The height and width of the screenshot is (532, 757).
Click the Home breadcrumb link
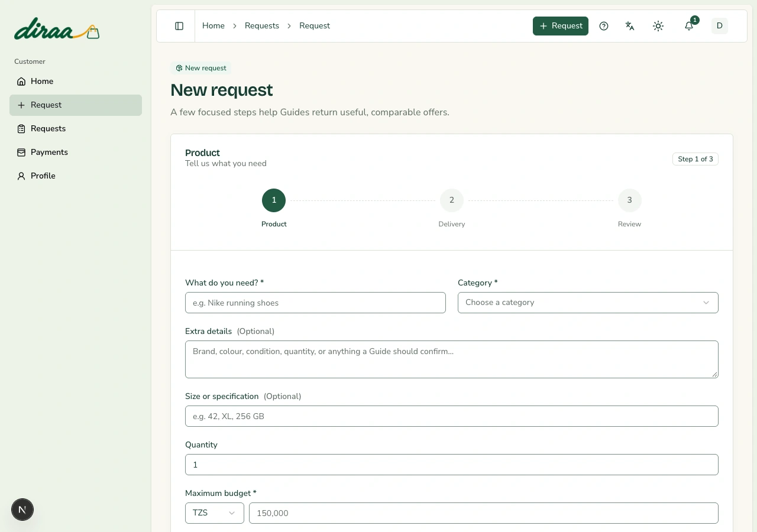coord(213,26)
